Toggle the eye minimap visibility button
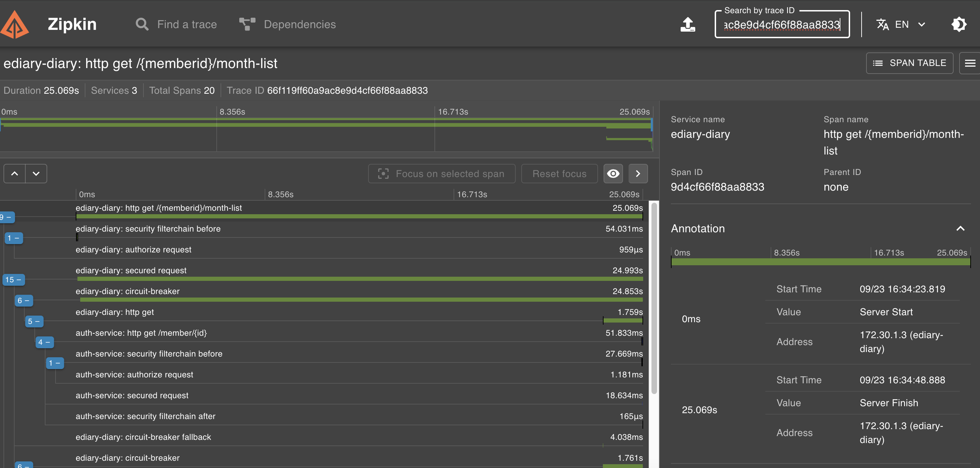Viewport: 980px width, 468px height. pyautogui.click(x=613, y=174)
